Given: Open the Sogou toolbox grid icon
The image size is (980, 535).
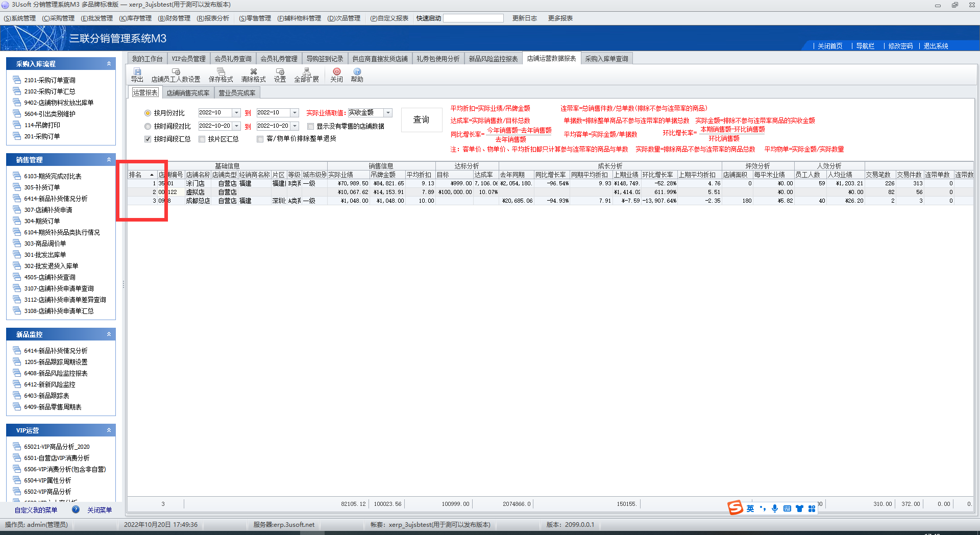Looking at the screenshot, I should coord(812,508).
